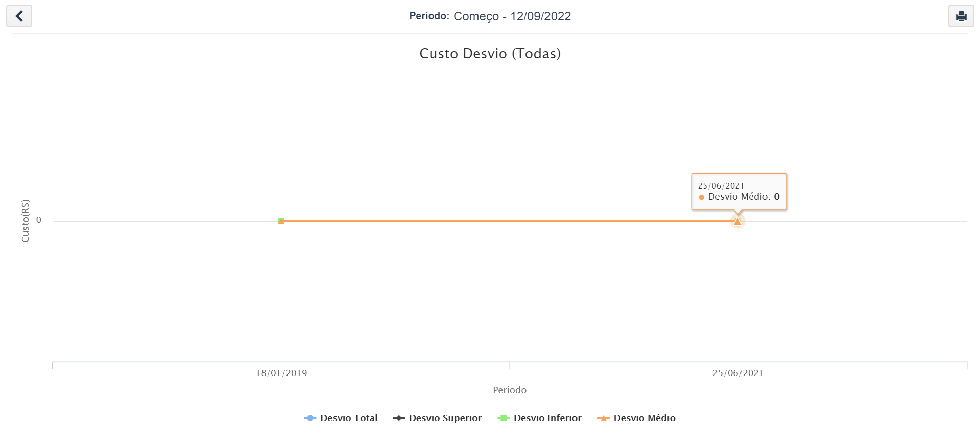The height and width of the screenshot is (445, 980).
Task: Hide the Desvio Médio series via its label
Action: point(644,418)
